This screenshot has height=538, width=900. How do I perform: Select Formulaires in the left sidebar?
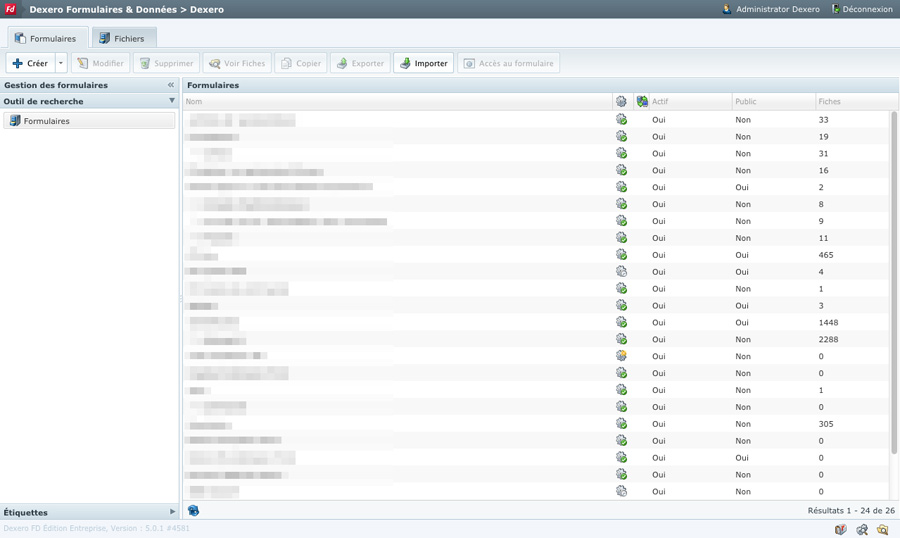tap(47, 121)
